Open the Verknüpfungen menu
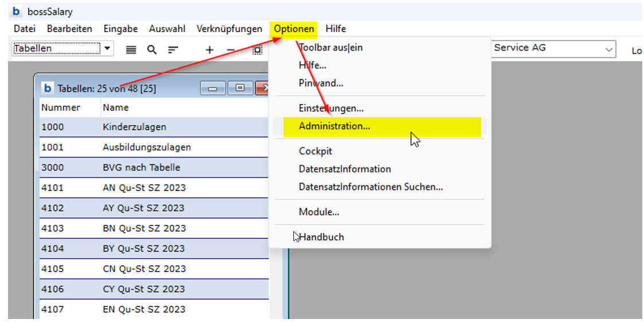Screen dimensions: 644x323 [x=229, y=29]
